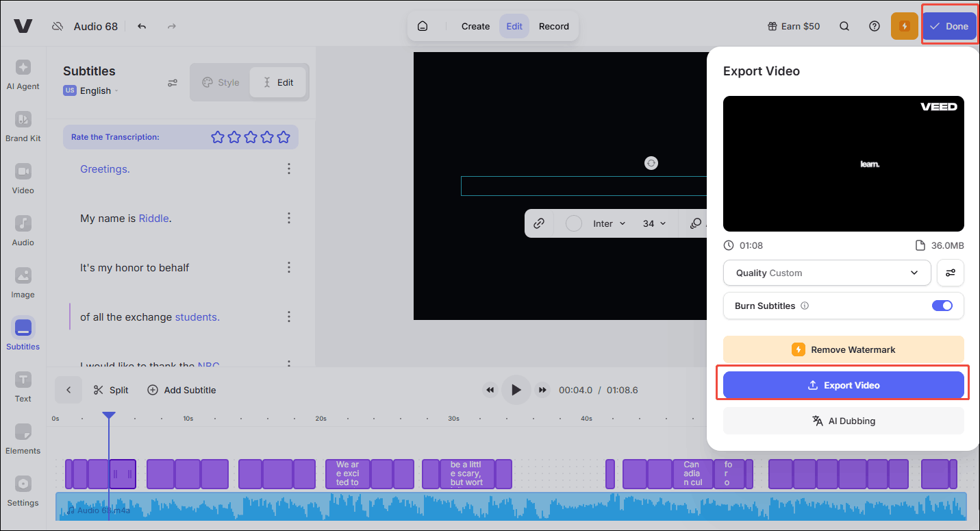Open the English language dropdown
This screenshot has height=531, width=980.
coord(96,90)
